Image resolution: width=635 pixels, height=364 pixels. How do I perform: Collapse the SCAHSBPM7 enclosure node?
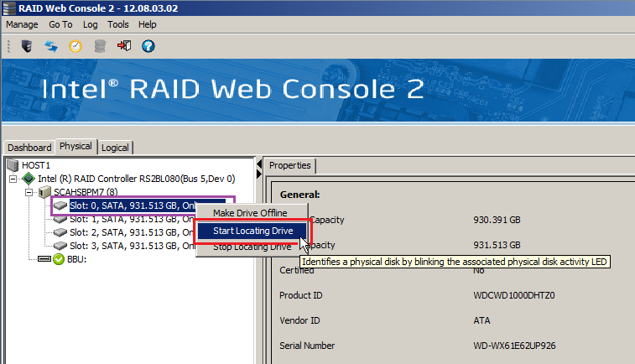point(29,192)
